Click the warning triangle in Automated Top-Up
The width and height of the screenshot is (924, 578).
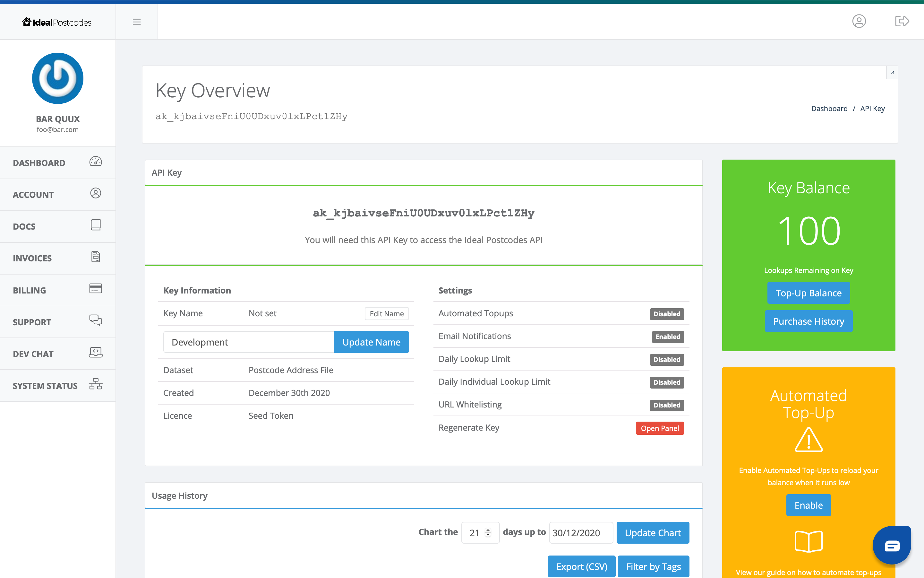(809, 440)
